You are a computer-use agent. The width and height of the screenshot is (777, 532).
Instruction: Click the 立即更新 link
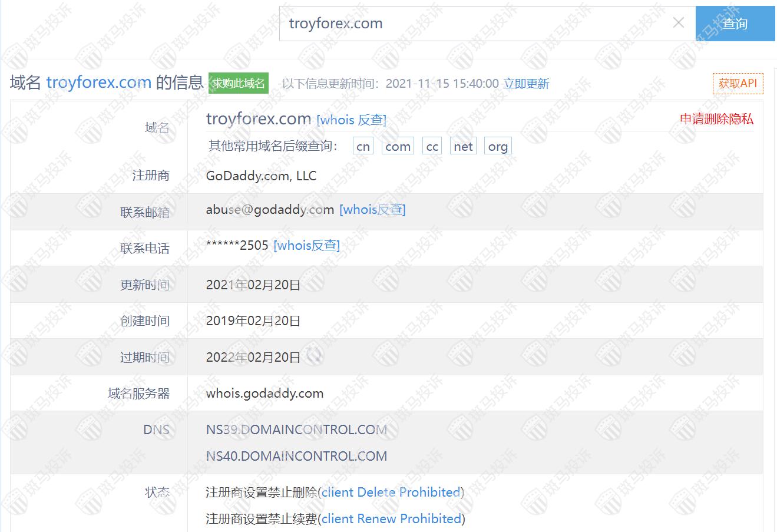coord(526,84)
